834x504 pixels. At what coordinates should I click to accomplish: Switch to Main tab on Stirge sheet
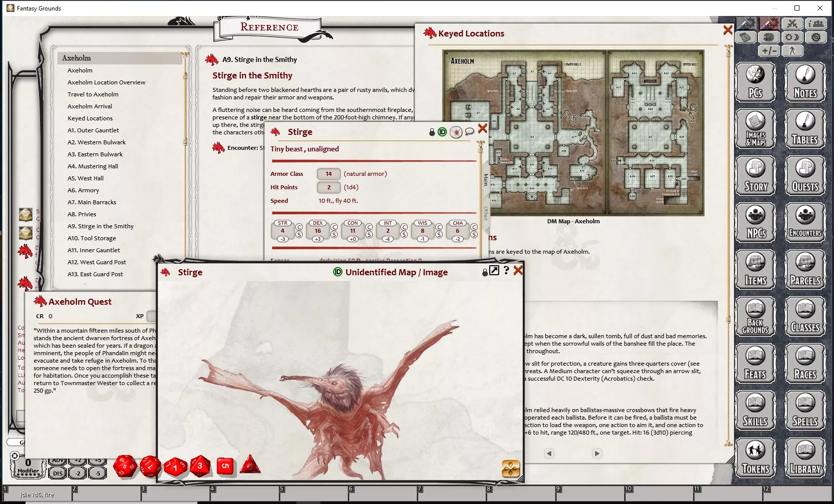[x=485, y=180]
